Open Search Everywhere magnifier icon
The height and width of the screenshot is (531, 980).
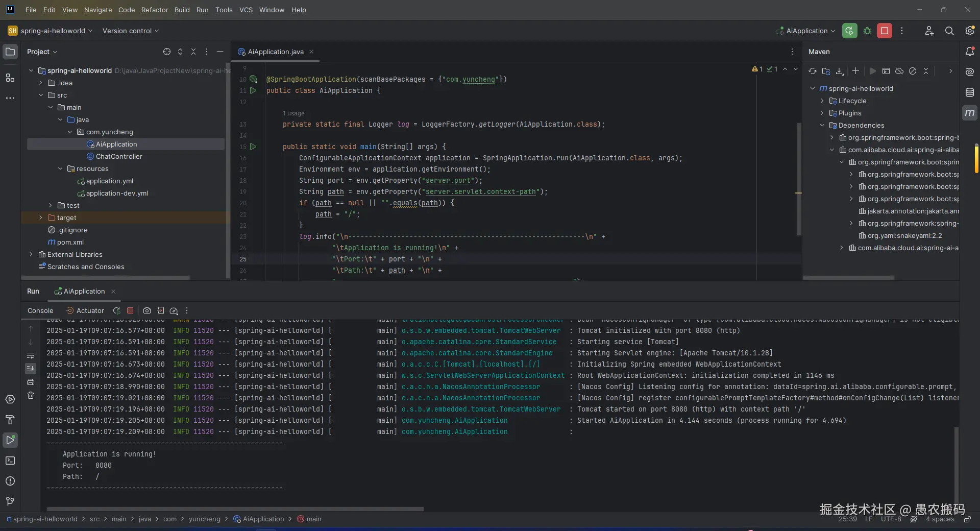click(x=949, y=31)
